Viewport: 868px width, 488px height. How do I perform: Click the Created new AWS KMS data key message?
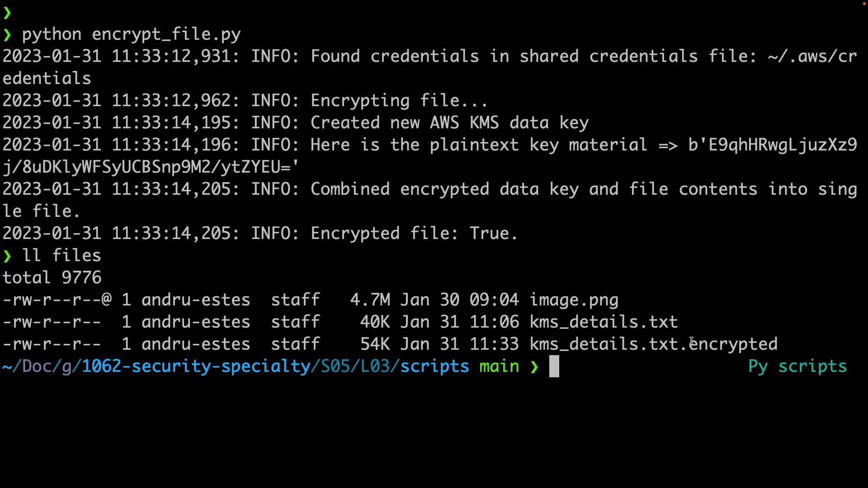pyautogui.click(x=449, y=123)
